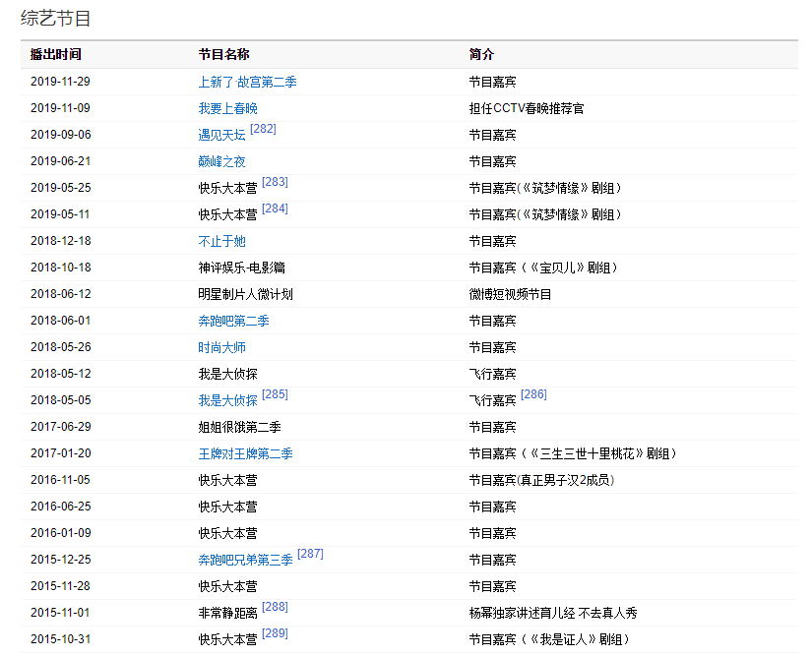Open the 上新了 故宫第二季 link

pos(247,82)
